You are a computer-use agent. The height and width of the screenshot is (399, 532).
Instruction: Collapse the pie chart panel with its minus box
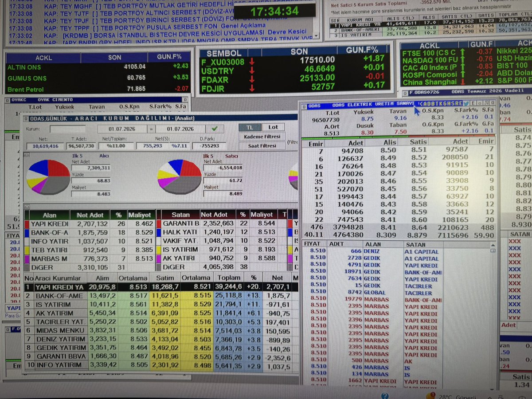pos(27,155)
